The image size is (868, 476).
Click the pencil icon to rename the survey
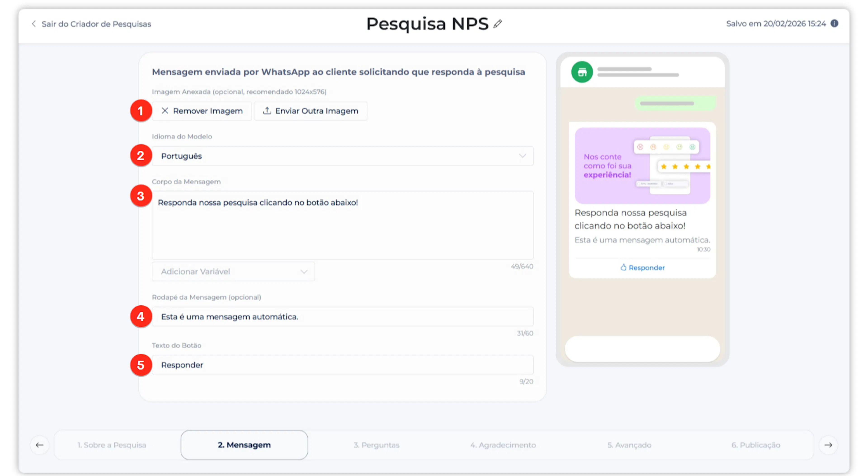(x=497, y=24)
